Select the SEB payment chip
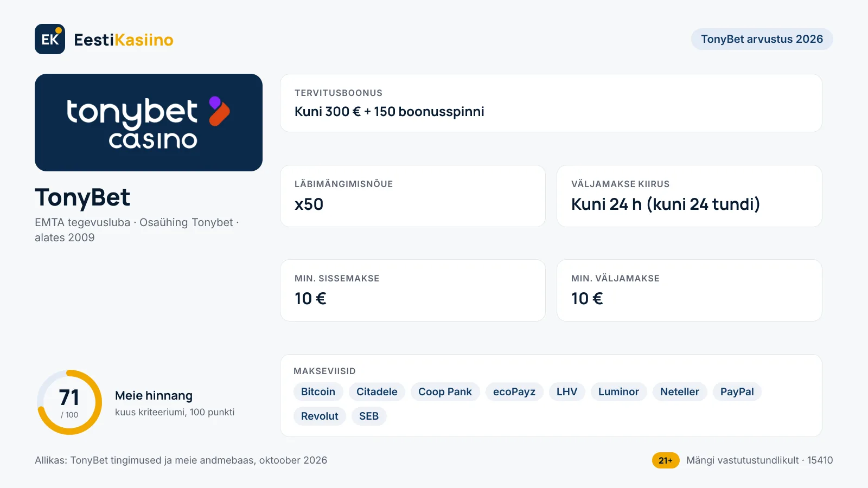868x488 pixels. (x=369, y=416)
